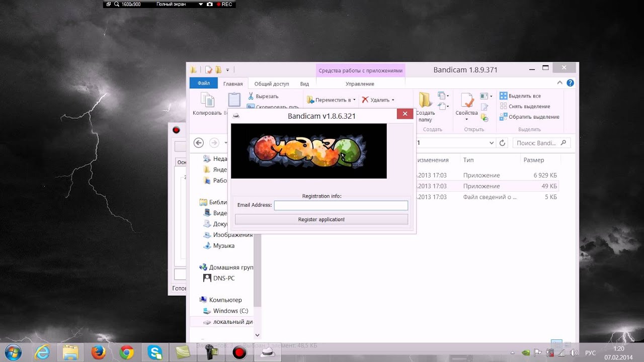This screenshot has width=644, height=362.
Task: Click the Register application! button
Action: pyautogui.click(x=321, y=219)
